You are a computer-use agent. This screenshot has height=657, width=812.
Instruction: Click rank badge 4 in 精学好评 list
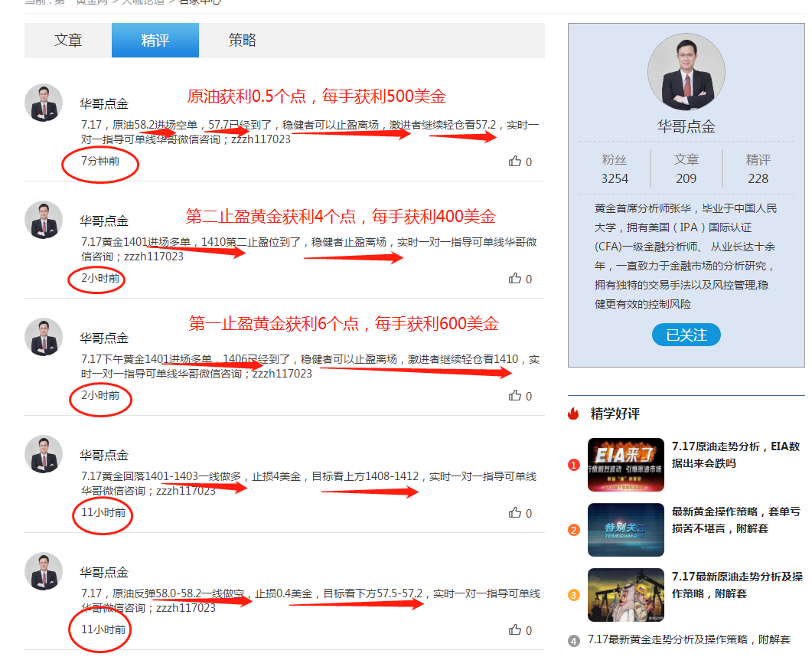574,641
